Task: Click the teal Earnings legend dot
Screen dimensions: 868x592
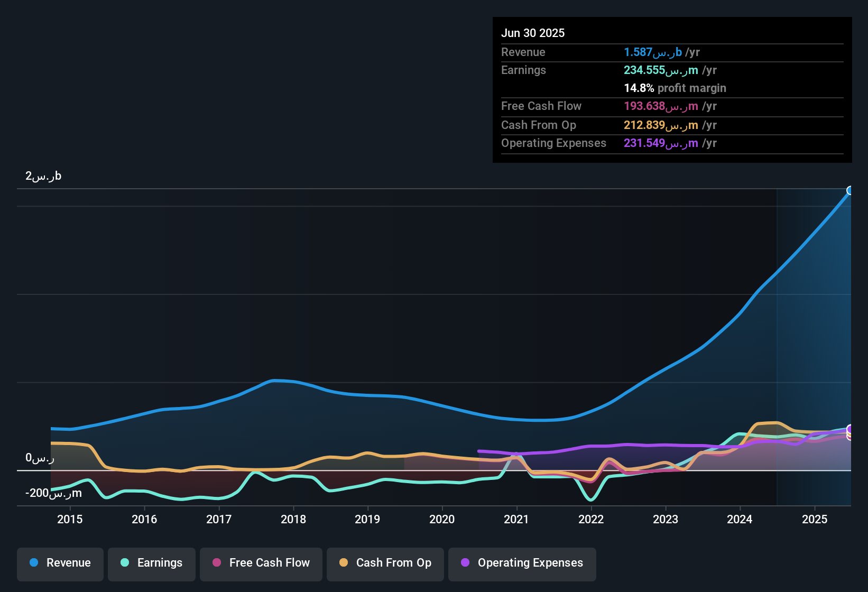Action: point(125,563)
